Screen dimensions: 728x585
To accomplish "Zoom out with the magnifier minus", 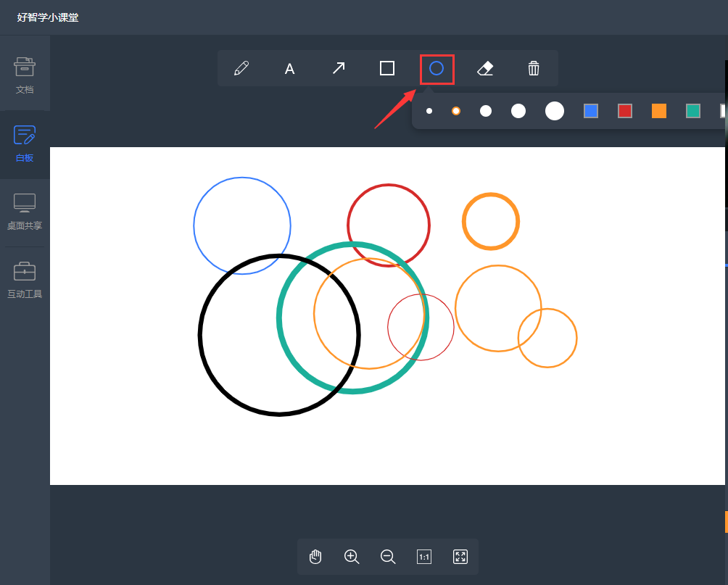I will pos(388,557).
